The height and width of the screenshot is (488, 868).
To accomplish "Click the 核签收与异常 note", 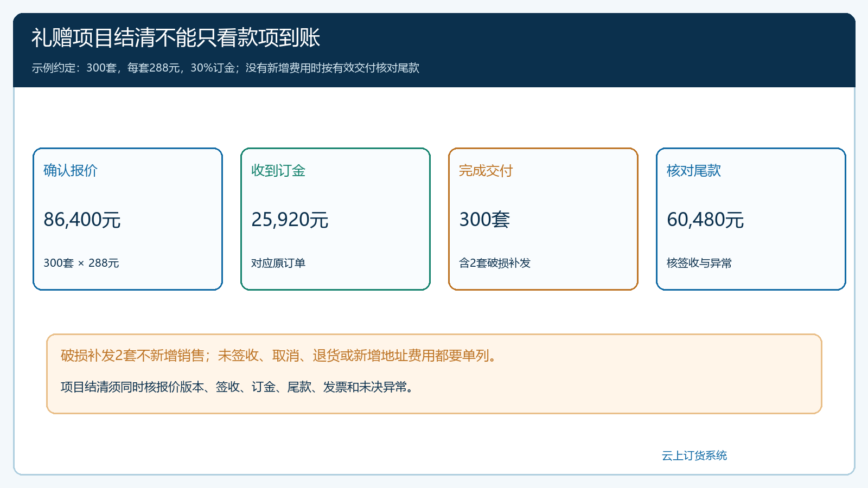I will pyautogui.click(x=699, y=263).
